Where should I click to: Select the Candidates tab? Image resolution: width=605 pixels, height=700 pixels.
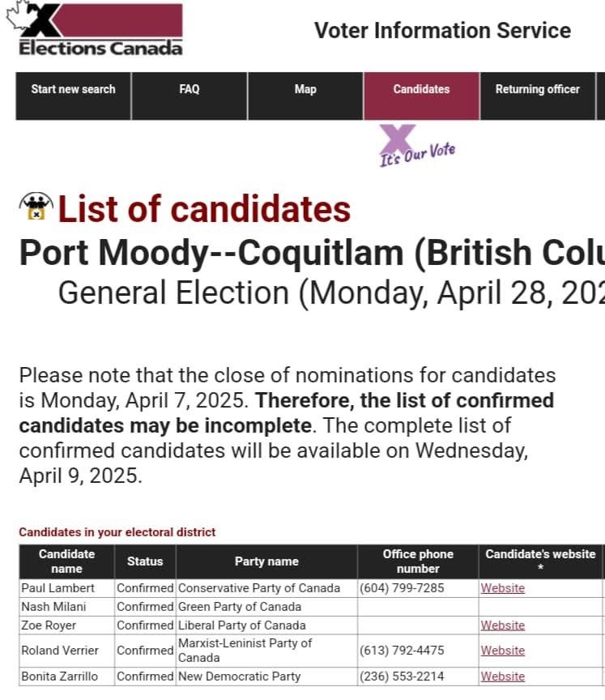[422, 96]
